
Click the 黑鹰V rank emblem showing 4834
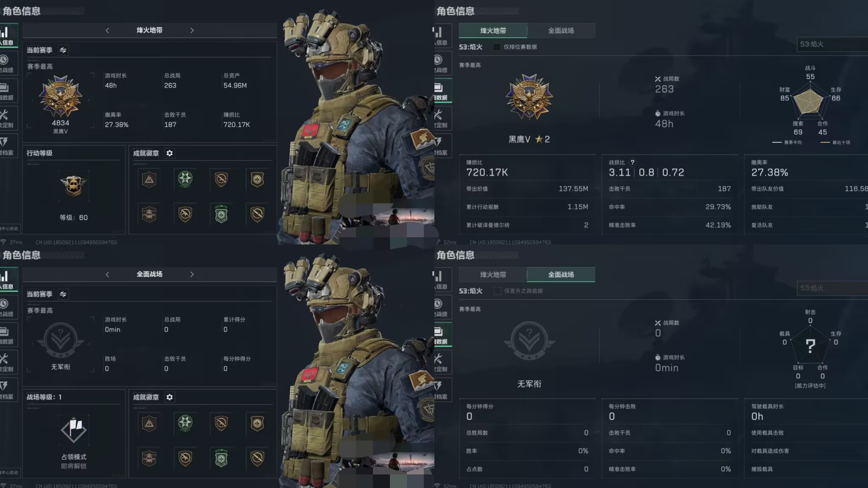[x=61, y=96]
